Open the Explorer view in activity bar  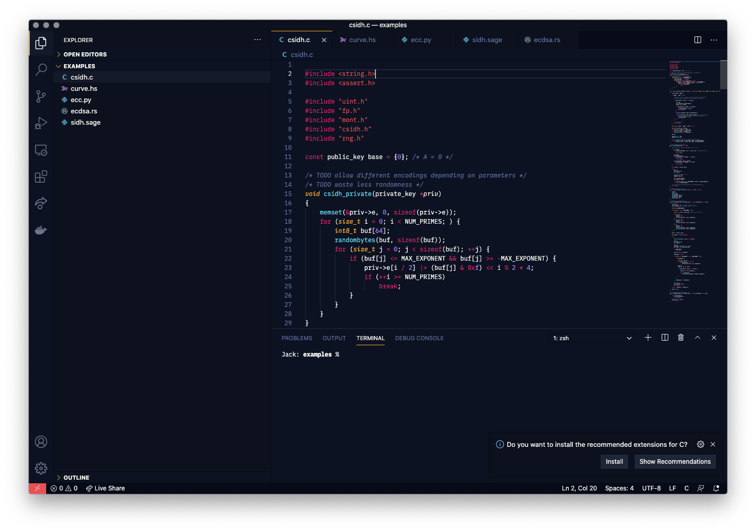point(41,43)
